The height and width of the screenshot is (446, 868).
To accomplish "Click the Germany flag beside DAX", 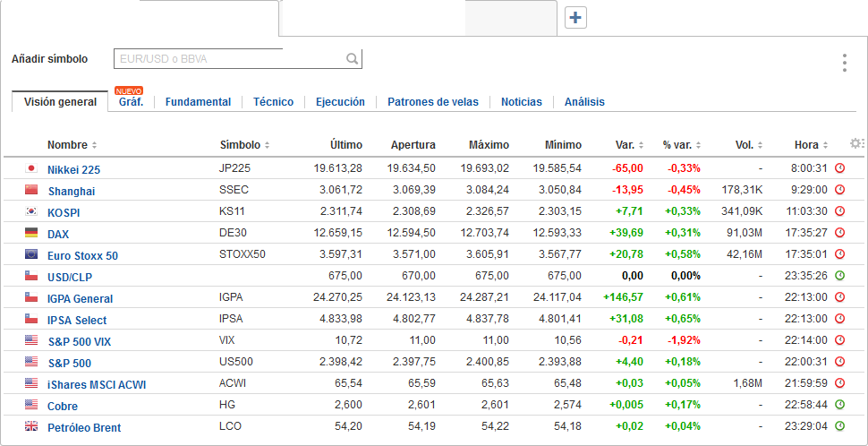I will (31, 233).
